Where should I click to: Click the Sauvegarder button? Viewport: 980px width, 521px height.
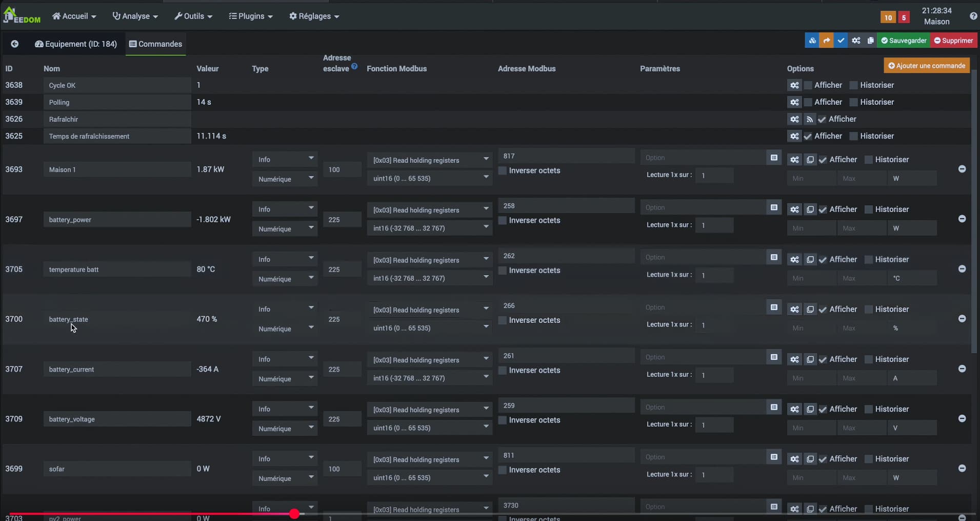pos(904,41)
